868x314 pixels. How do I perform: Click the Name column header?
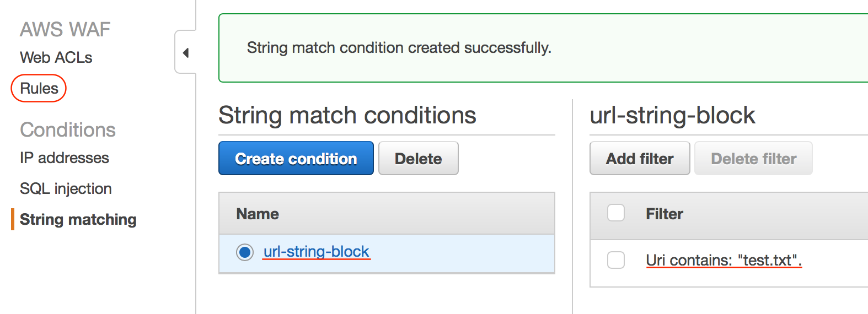point(258,214)
